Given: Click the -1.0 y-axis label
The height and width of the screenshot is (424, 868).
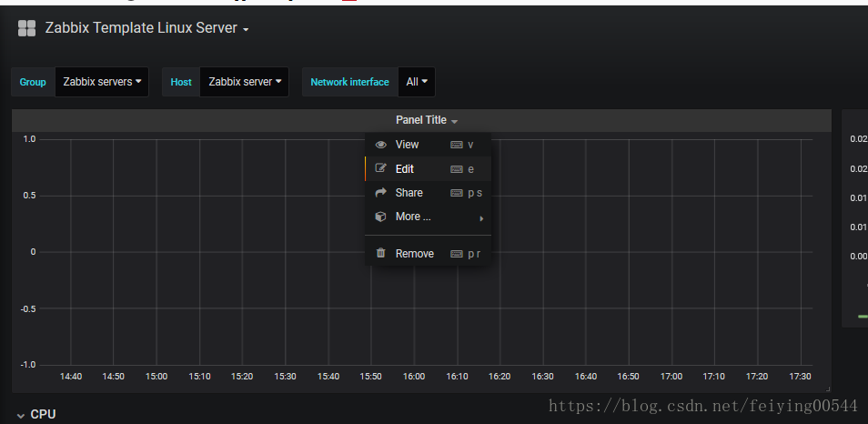Looking at the screenshot, I should point(27,365).
